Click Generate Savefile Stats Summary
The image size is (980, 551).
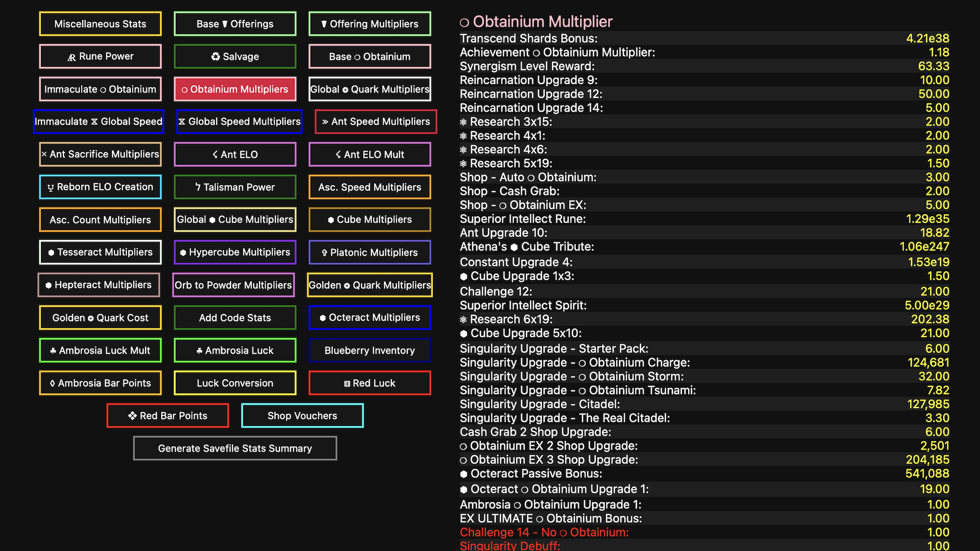coord(235,448)
